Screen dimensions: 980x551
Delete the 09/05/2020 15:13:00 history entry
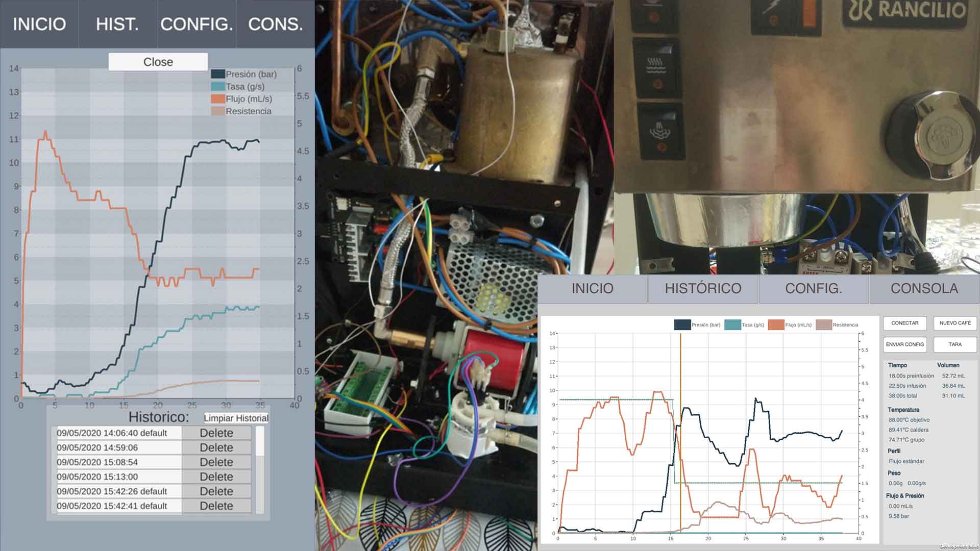[216, 477]
